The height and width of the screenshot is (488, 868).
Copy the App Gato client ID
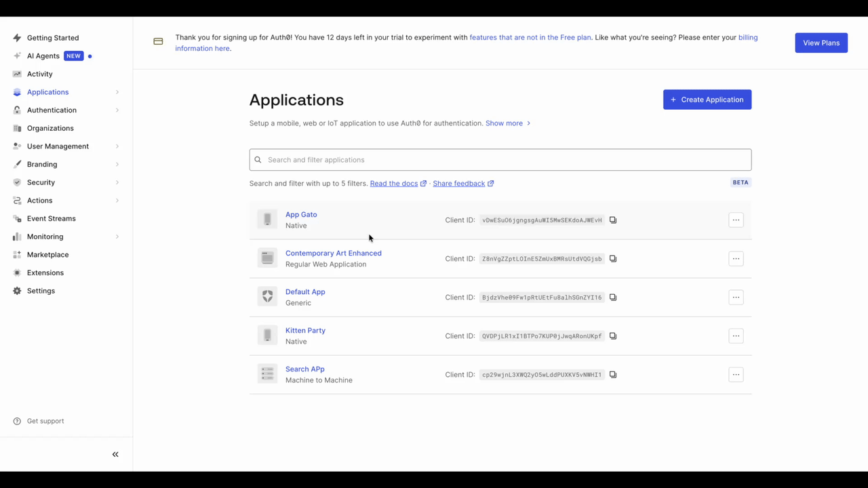point(613,220)
